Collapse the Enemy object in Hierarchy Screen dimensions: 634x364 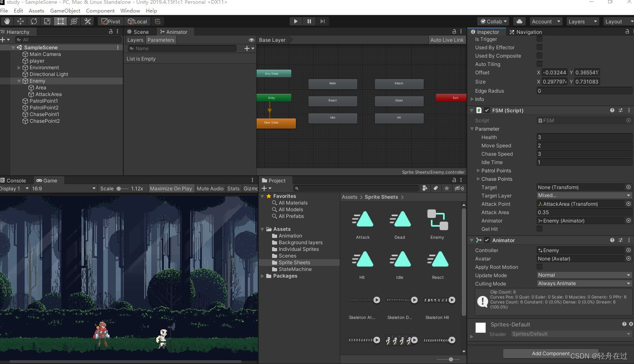point(19,81)
